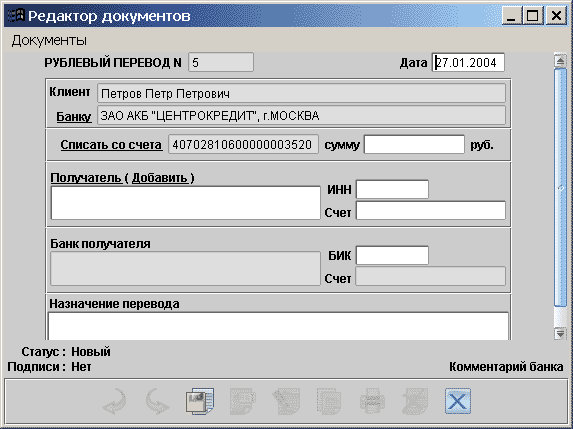Click the blue X close document icon
This screenshot has width=573, height=429.
(x=458, y=401)
